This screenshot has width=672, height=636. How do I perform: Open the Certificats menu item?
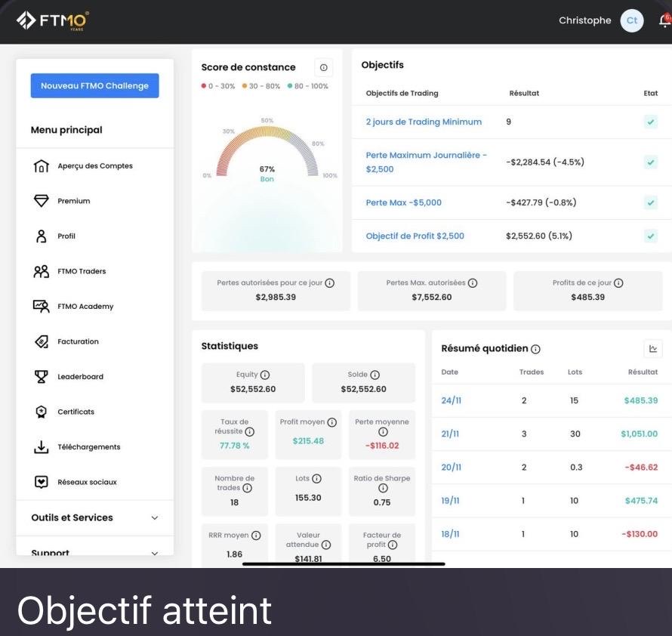click(94, 412)
